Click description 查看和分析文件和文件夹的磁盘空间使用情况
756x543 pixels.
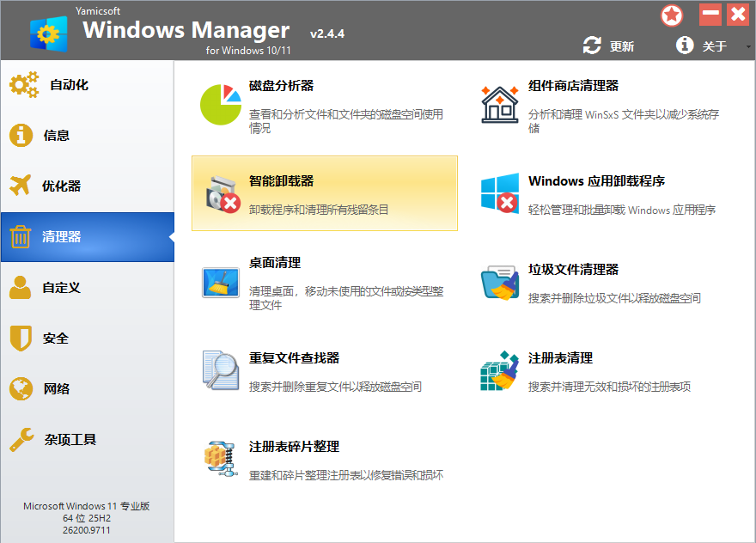[346, 121]
